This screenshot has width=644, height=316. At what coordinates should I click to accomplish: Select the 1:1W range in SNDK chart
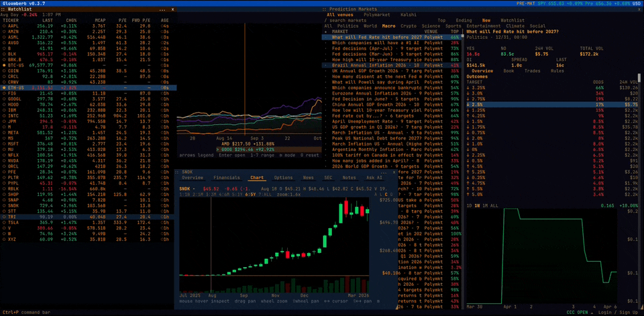point(184,194)
